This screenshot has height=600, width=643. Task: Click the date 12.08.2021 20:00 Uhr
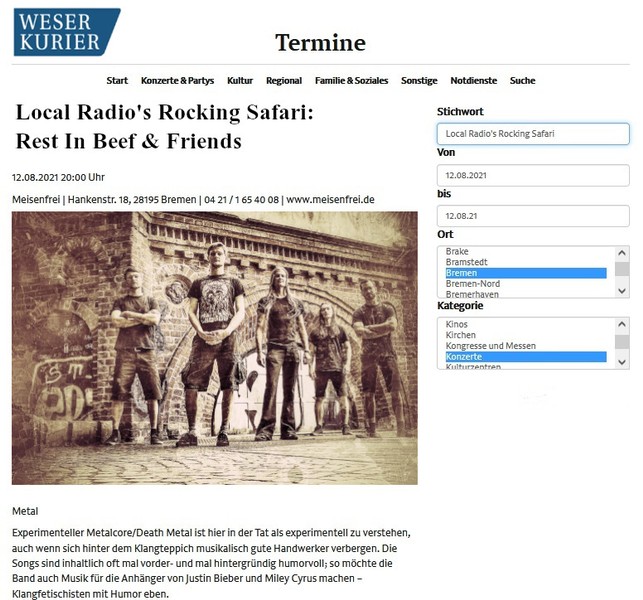(58, 178)
